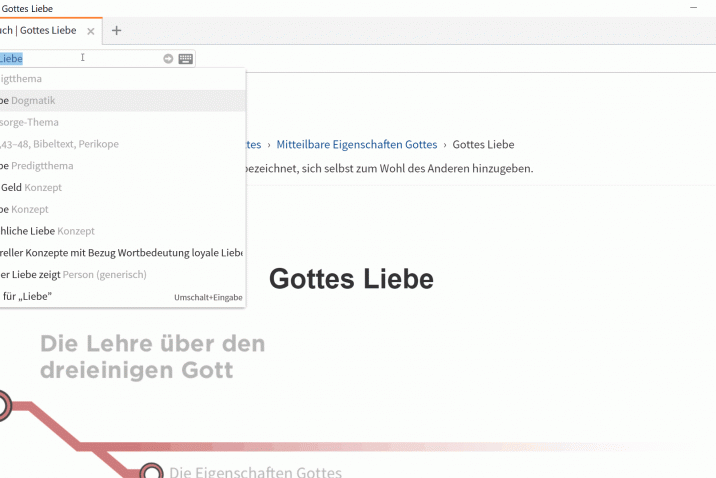Click the search for „Liebe“ option
The width and height of the screenshot is (716, 478).
click(122, 296)
